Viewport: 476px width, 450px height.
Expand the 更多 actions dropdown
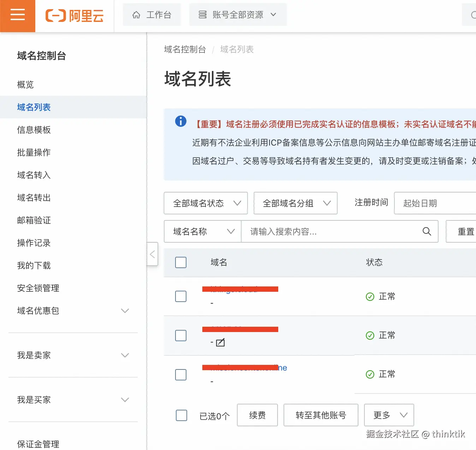389,415
